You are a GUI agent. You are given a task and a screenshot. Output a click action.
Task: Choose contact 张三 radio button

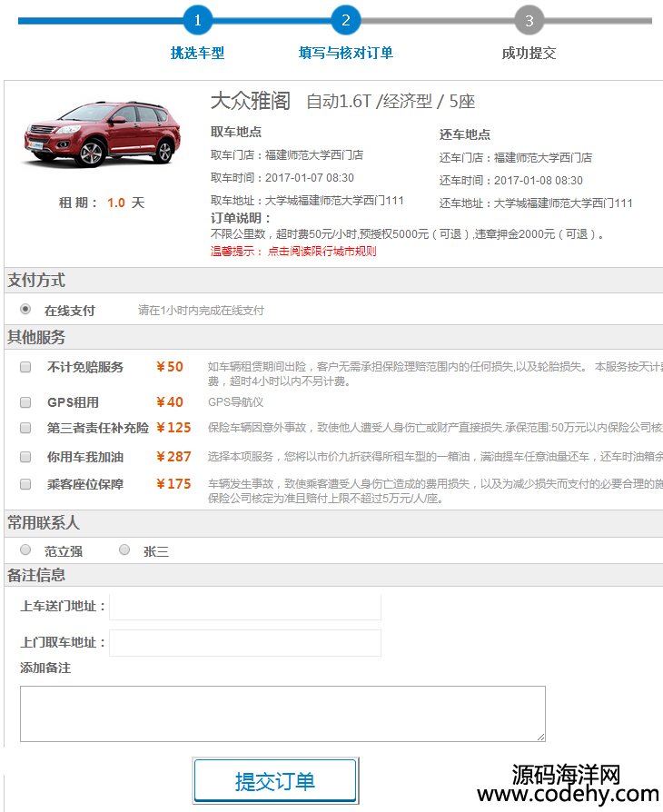[x=124, y=550]
